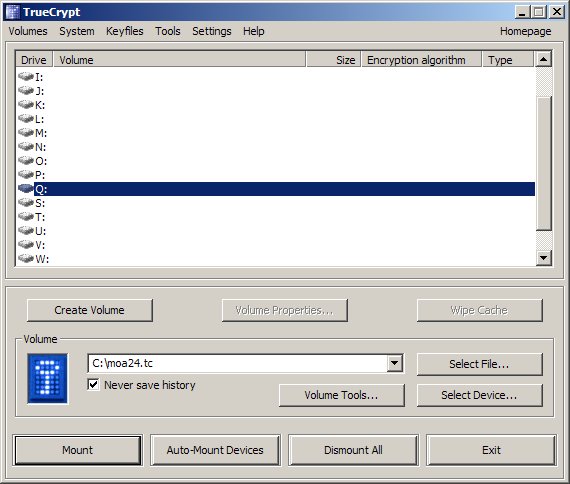Click drive list scroll down arrow
This screenshot has height=484, width=570.
(x=544, y=258)
